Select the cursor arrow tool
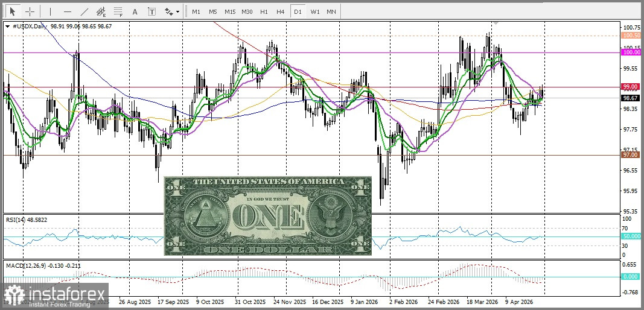 [x=13, y=11]
